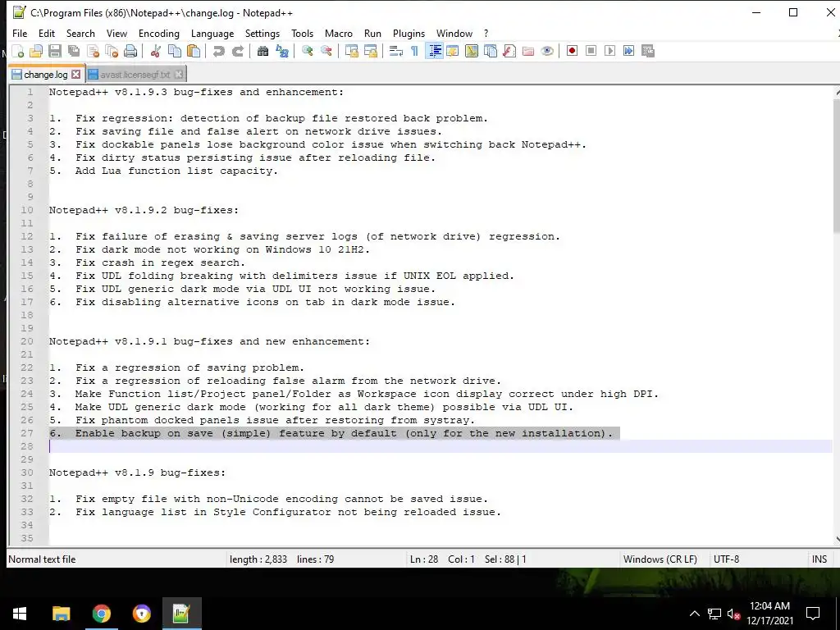Viewport: 840px width, 630px height.
Task: Close the change.log tab with red X
Action: point(76,75)
